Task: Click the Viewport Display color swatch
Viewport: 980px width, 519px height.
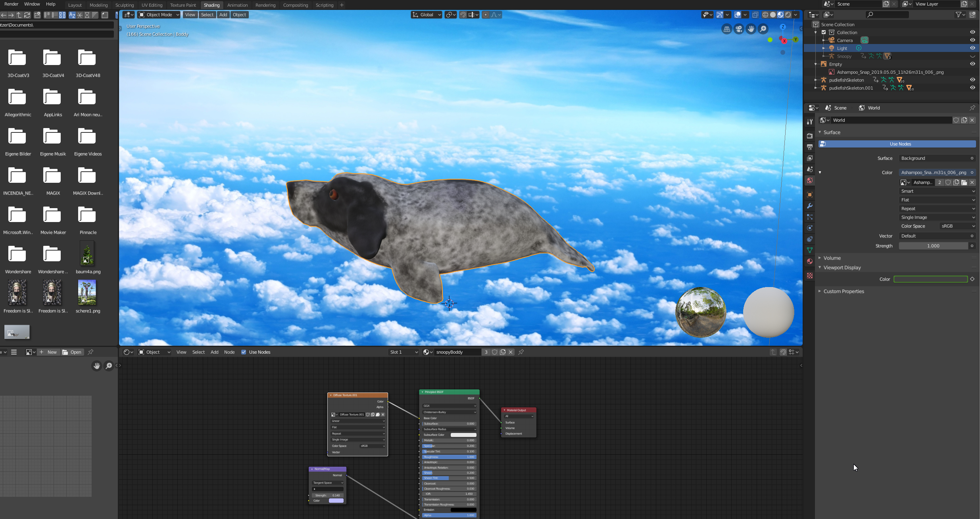Action: pyautogui.click(x=930, y=279)
